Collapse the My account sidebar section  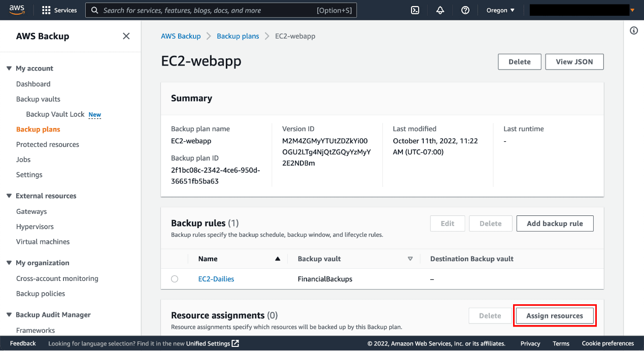click(8, 68)
